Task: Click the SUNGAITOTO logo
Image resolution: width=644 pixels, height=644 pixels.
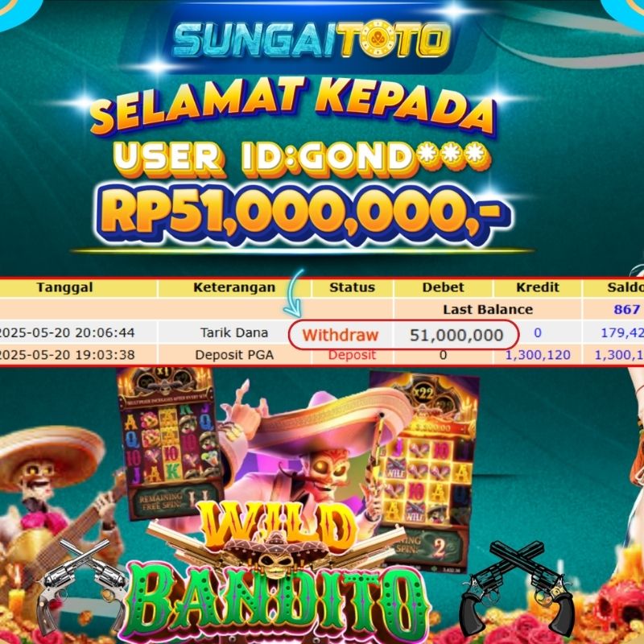Action: 312,39
